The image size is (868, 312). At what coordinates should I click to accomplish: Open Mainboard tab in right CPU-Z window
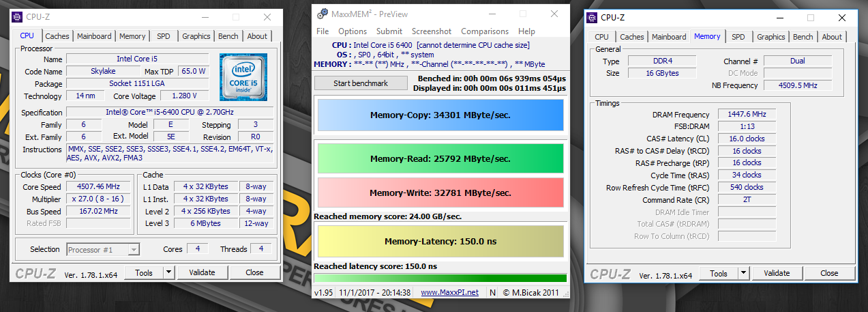coord(669,37)
